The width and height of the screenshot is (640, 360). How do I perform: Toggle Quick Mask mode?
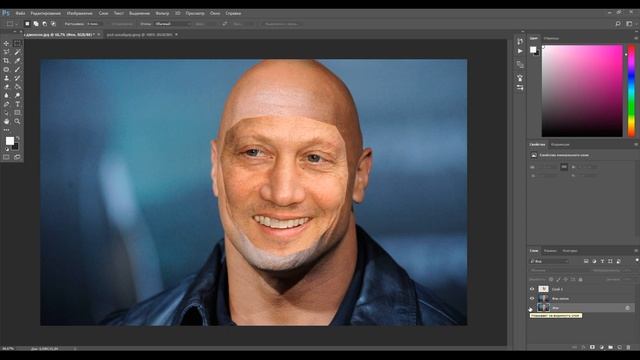(x=6, y=157)
